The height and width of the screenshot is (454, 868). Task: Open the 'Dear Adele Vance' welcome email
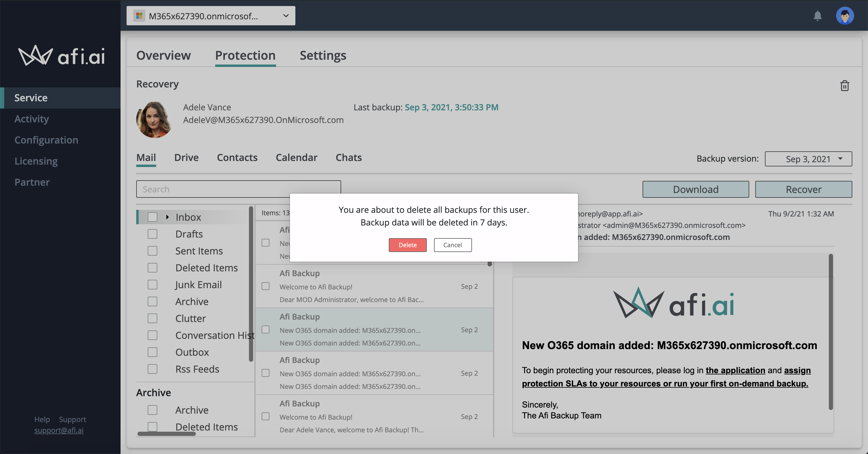point(374,417)
